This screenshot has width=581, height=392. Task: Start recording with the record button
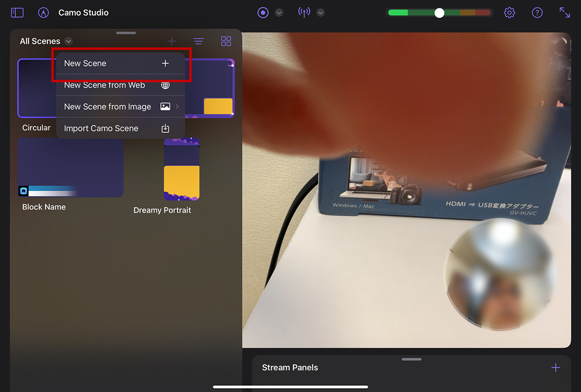[263, 13]
